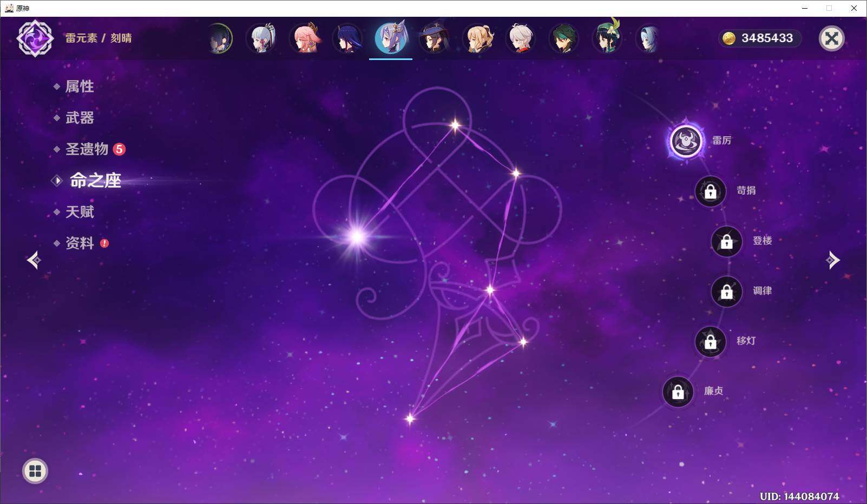867x504 pixels.
Task: Switch to pink-haired Yae Miko portrait
Action: [305, 38]
